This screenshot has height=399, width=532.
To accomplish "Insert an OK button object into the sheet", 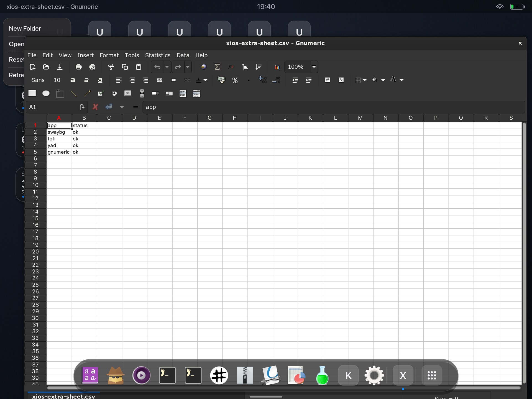I will click(x=128, y=93).
